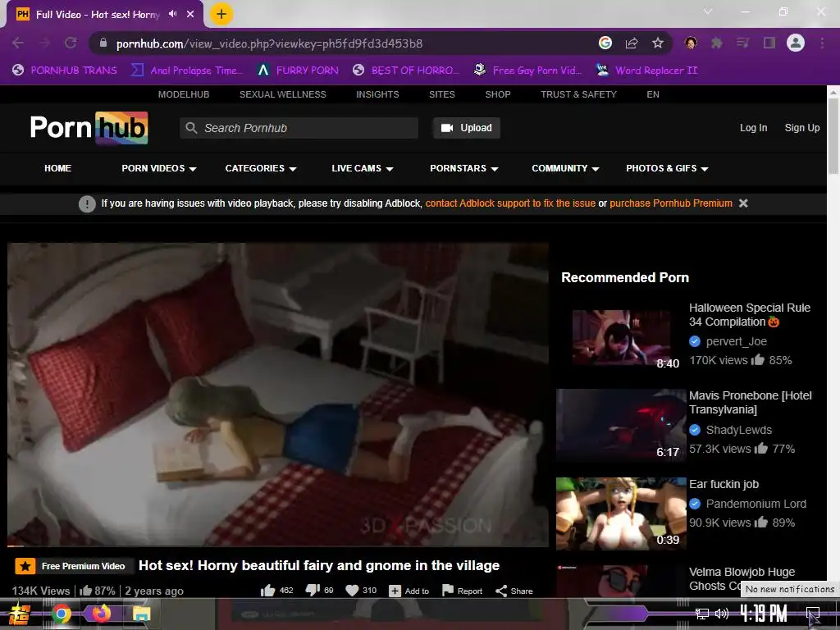This screenshot has height=630, width=840.
Task: Reload the current page
Action: tap(71, 43)
